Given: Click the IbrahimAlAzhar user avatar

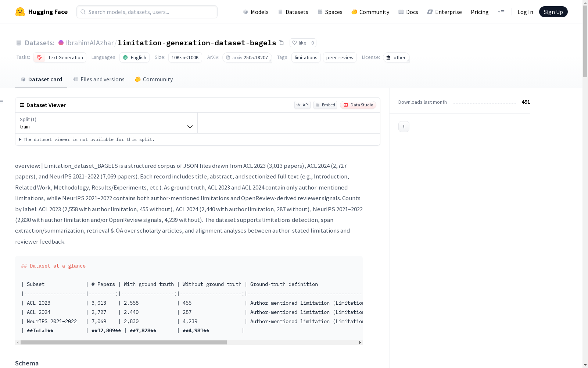Looking at the screenshot, I should (x=61, y=43).
